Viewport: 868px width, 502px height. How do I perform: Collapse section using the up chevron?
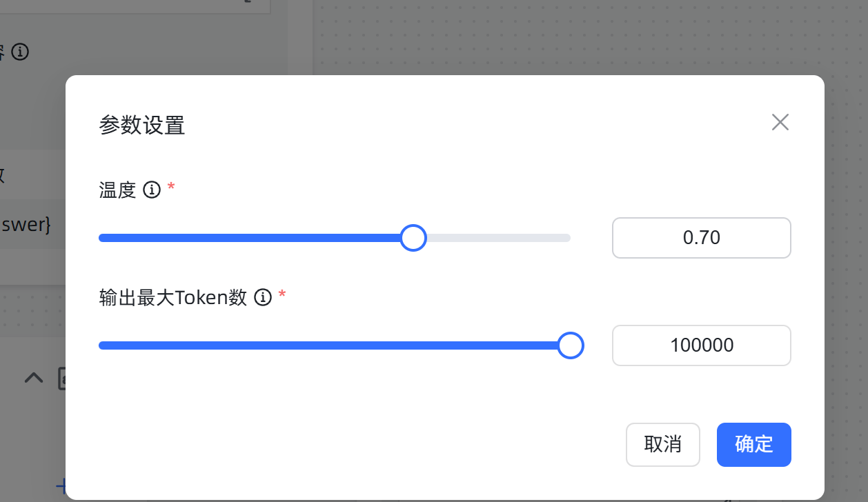click(x=34, y=377)
